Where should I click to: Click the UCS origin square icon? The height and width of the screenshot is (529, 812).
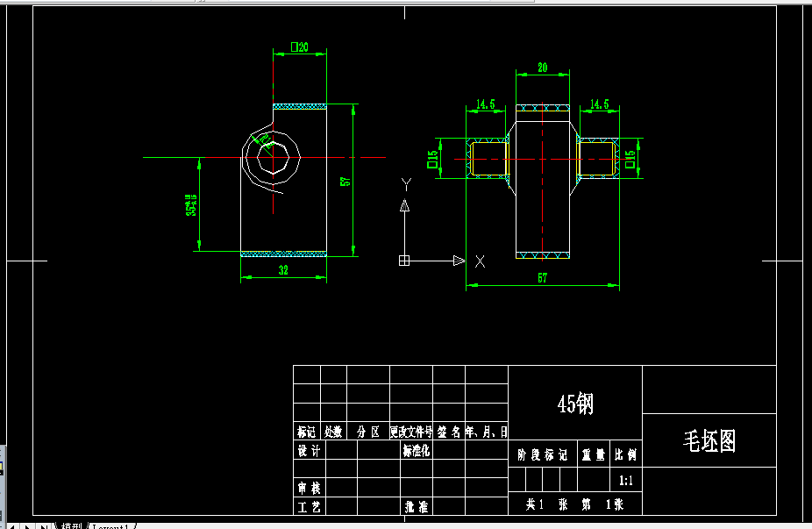coord(404,261)
